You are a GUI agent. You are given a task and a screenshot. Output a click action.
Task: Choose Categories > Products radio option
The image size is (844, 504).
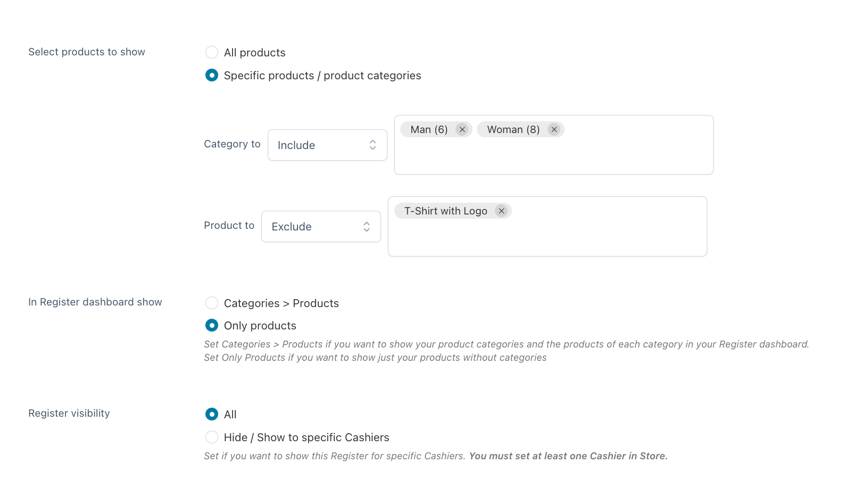click(212, 303)
